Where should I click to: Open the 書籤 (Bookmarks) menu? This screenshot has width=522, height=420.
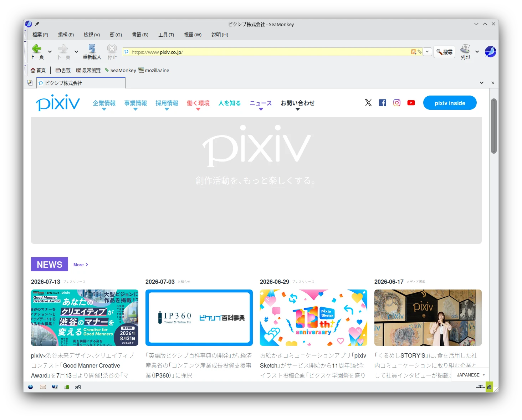140,35
